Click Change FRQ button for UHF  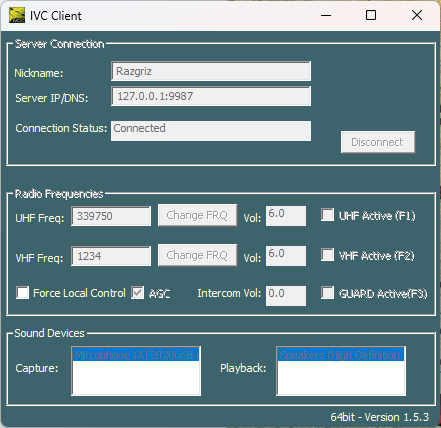tap(197, 215)
